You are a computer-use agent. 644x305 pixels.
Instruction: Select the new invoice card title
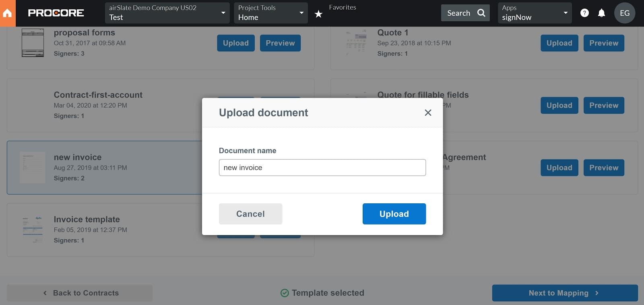pos(78,157)
